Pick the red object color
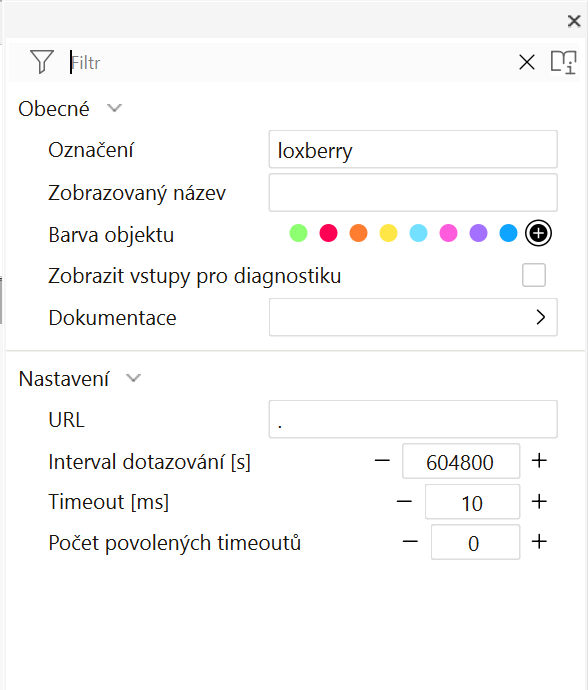588x690 pixels. 328,233
